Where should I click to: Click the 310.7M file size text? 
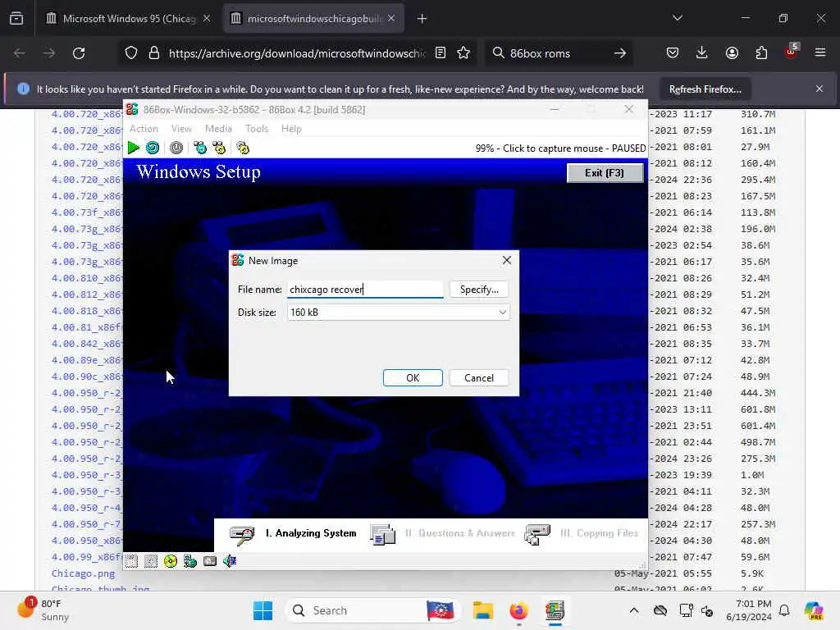758,114
